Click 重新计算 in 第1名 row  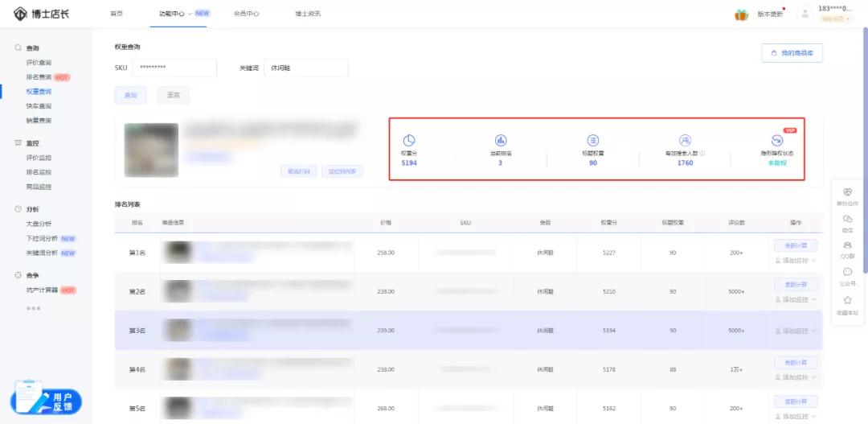(x=796, y=245)
